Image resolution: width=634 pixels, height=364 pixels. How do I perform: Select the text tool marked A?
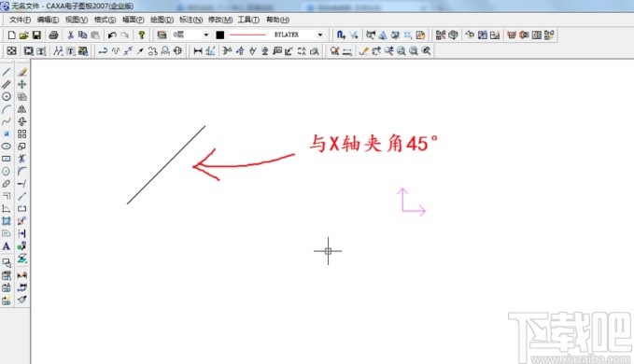pyautogui.click(x=7, y=246)
